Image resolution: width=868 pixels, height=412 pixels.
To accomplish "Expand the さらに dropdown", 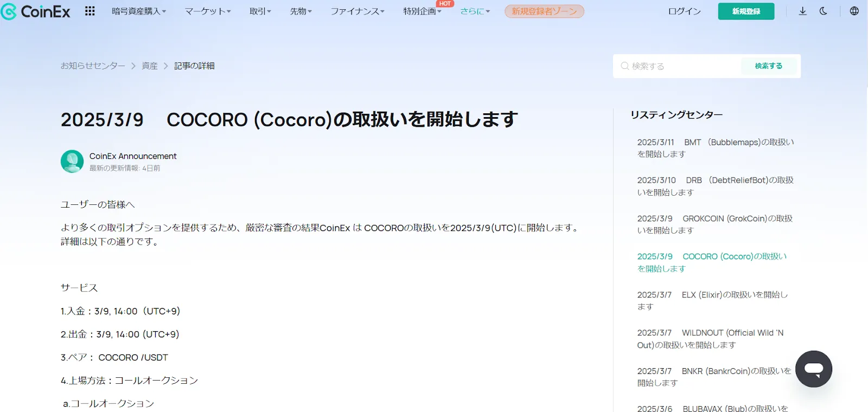I will tap(475, 11).
